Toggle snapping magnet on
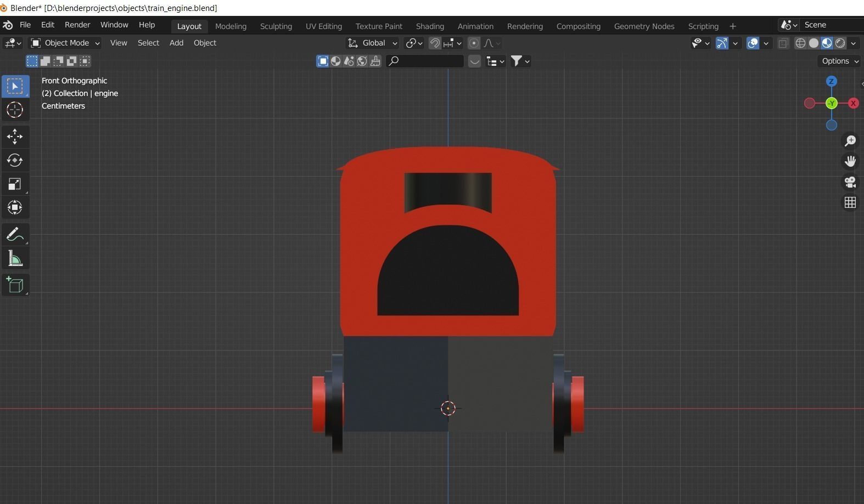 click(x=435, y=43)
